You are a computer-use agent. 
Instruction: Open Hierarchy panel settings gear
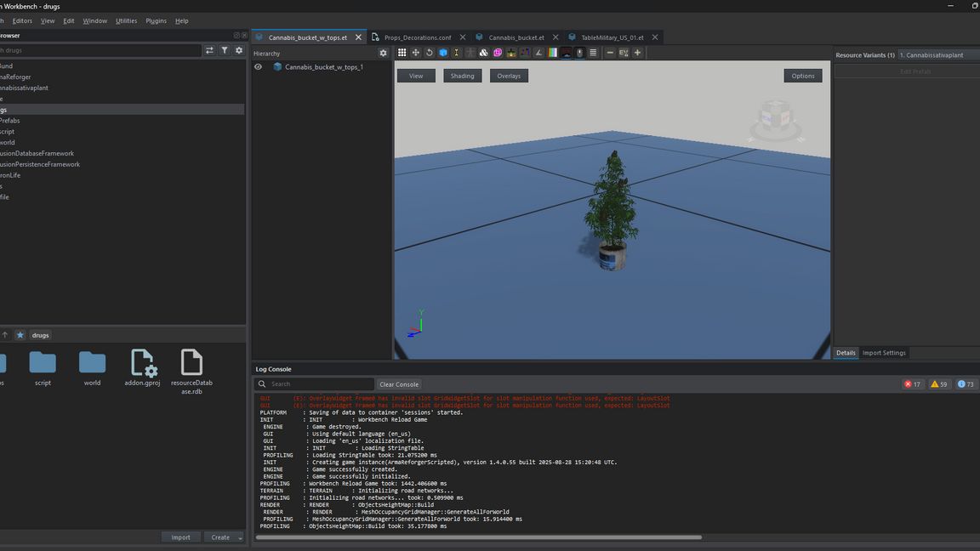point(383,53)
